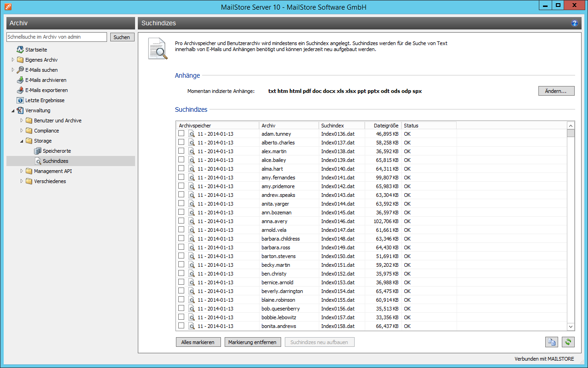This screenshot has width=588, height=368.
Task: Check the alberto.charles row checkbox
Action: point(181,142)
